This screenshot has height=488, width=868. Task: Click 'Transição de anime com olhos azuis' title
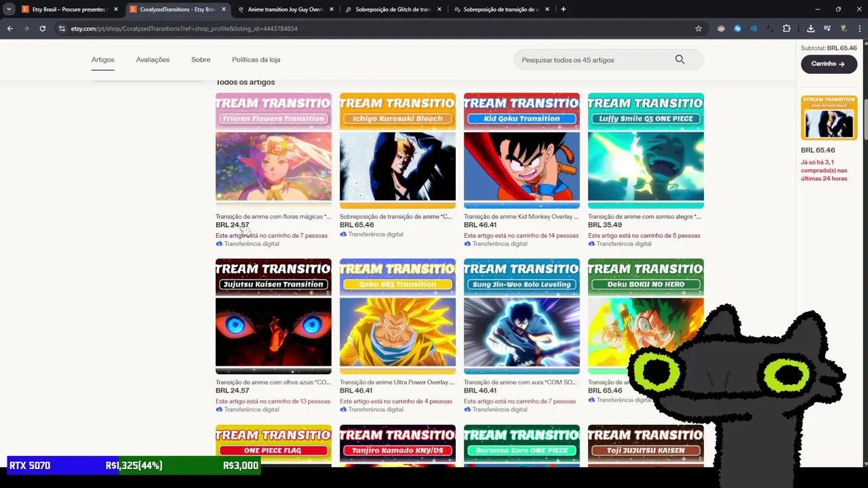(x=273, y=382)
